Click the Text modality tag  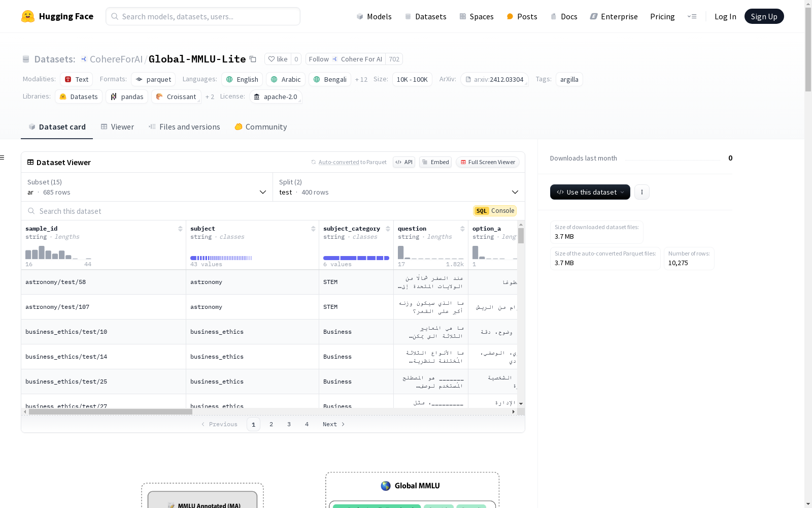76,79
